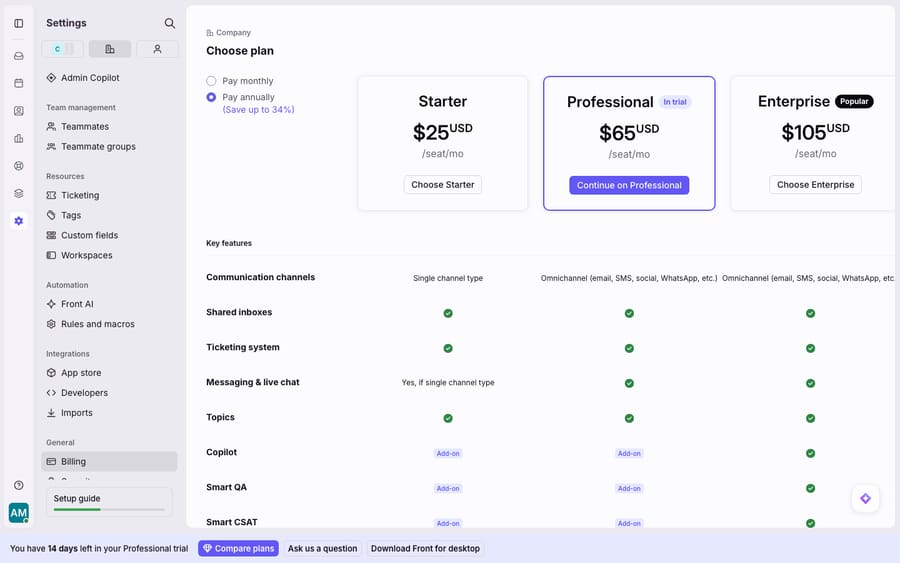Toggle the sidebar panel icon
Viewport: 900px width, 563px height.
point(18,24)
